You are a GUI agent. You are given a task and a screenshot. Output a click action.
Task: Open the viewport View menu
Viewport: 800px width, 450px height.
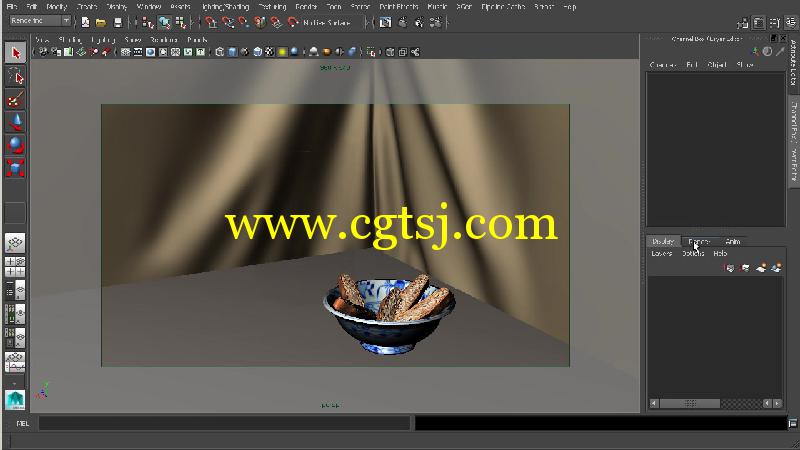click(42, 40)
